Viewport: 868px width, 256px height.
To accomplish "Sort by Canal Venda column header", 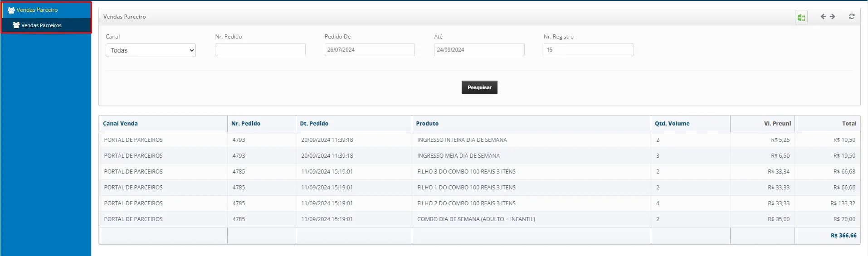I will coord(120,124).
